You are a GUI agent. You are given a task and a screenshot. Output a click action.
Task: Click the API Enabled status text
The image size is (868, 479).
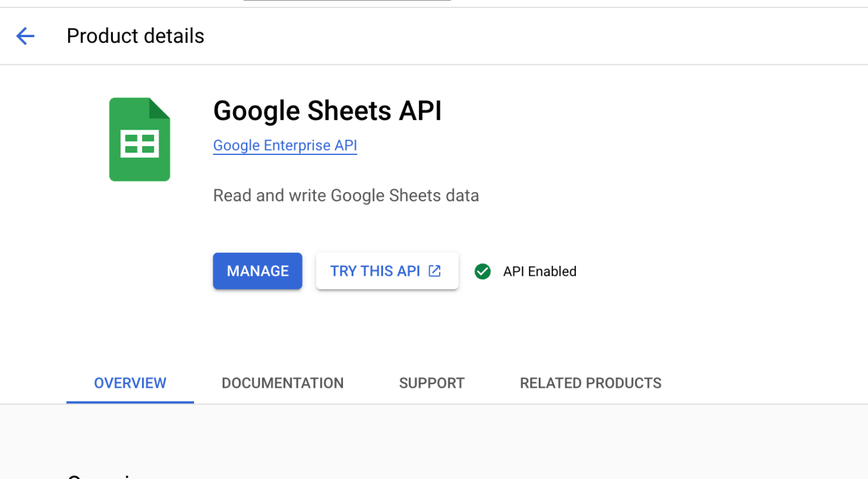(x=539, y=271)
